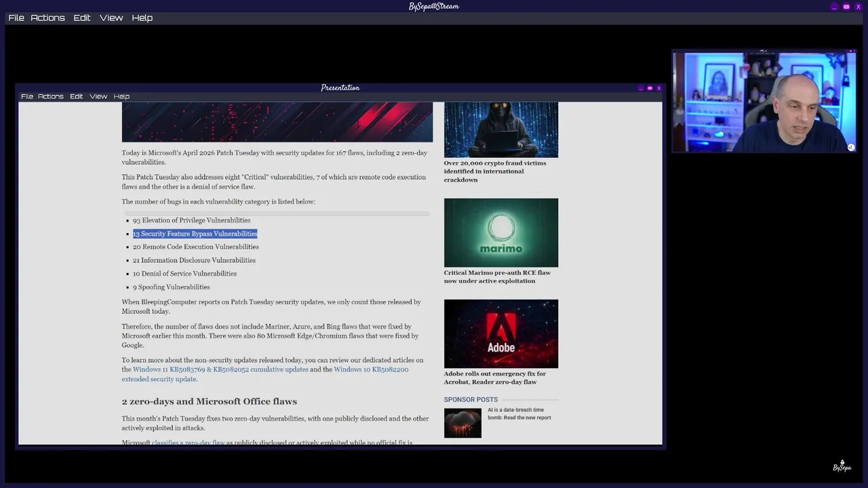Image resolution: width=868 pixels, height=488 pixels.
Task: Select the webcam video feed
Action: tap(764, 102)
